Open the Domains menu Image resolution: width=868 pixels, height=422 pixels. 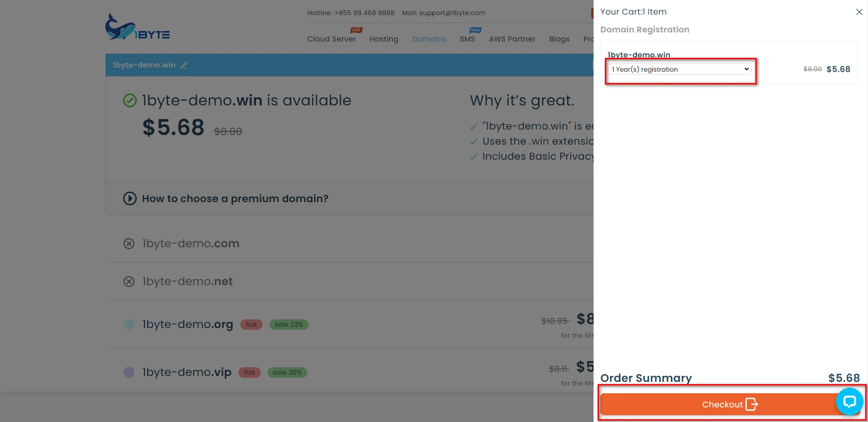click(x=429, y=39)
